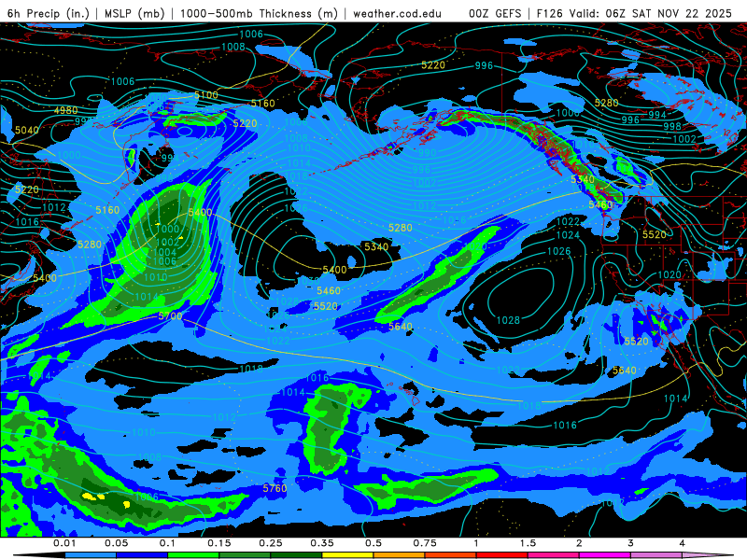Screen dimensions: 747x560
Task: Click the 'F126' forecast hour text
Action: (x=550, y=13)
